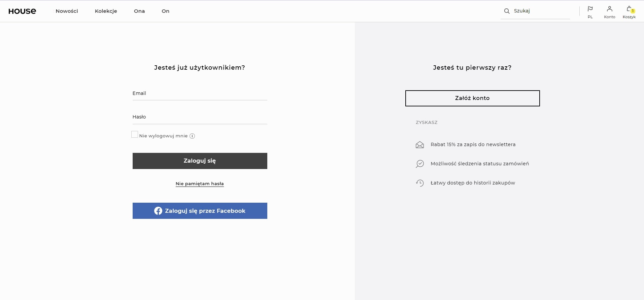Click the text Możliwość śledzenia statusu zamówień
Screen dimensions: 644x300
(480, 164)
